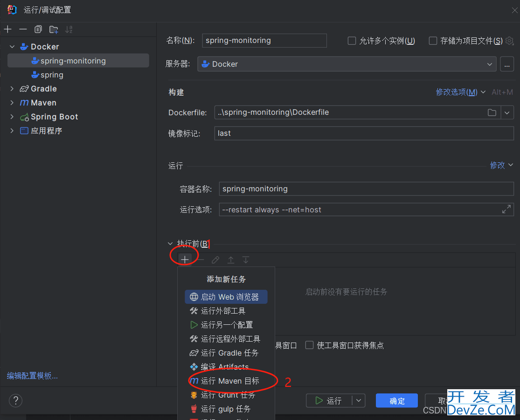
Task: Open the run button dropdown arrow
Action: pos(359,401)
